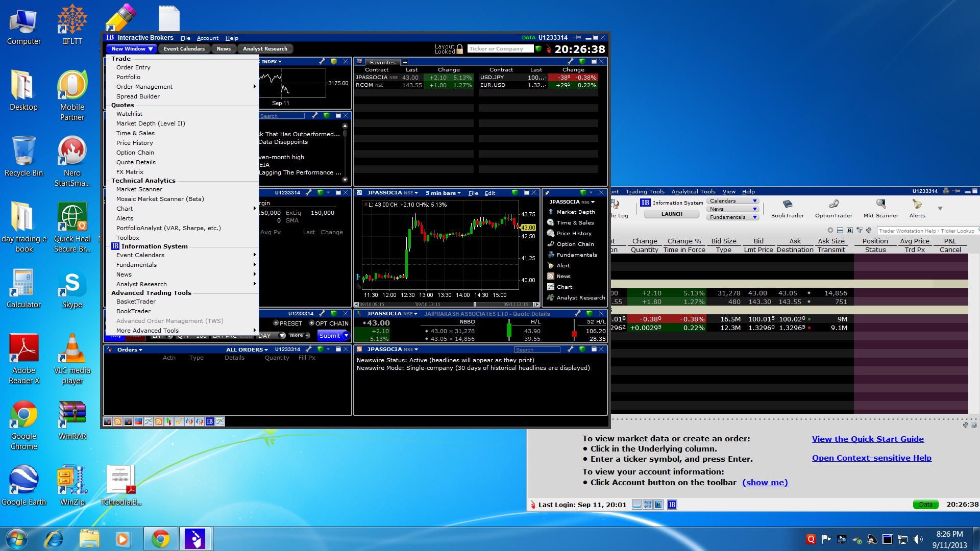Open the Analyst Research tab
Viewport: 980px width, 551px height.
[x=265, y=49]
